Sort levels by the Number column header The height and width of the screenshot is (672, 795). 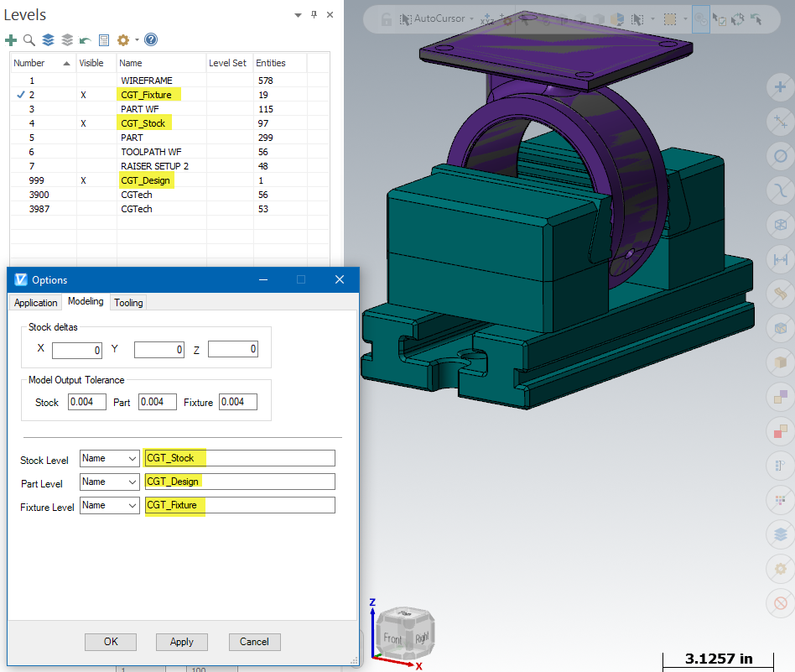43,63
